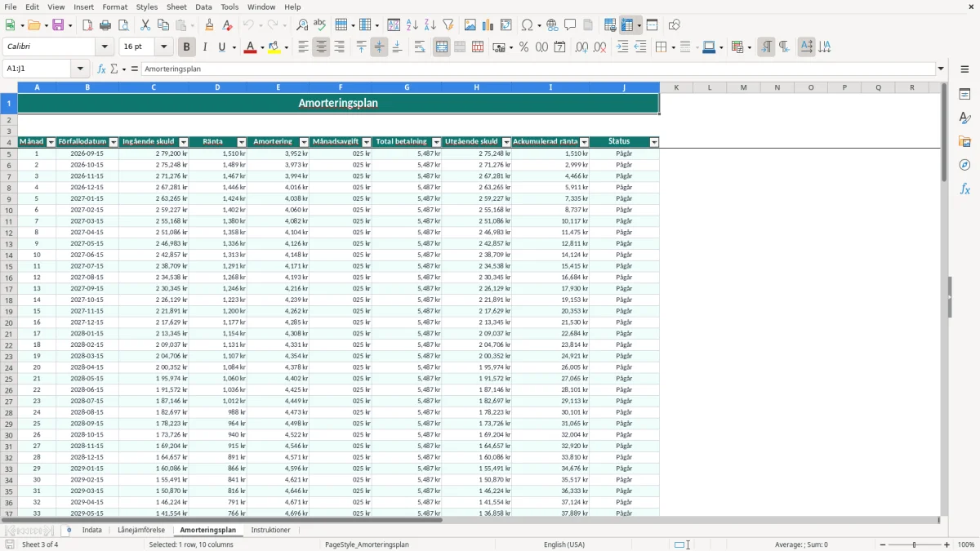980x551 pixels.
Task: Click the Save document icon
Action: click(x=58, y=25)
